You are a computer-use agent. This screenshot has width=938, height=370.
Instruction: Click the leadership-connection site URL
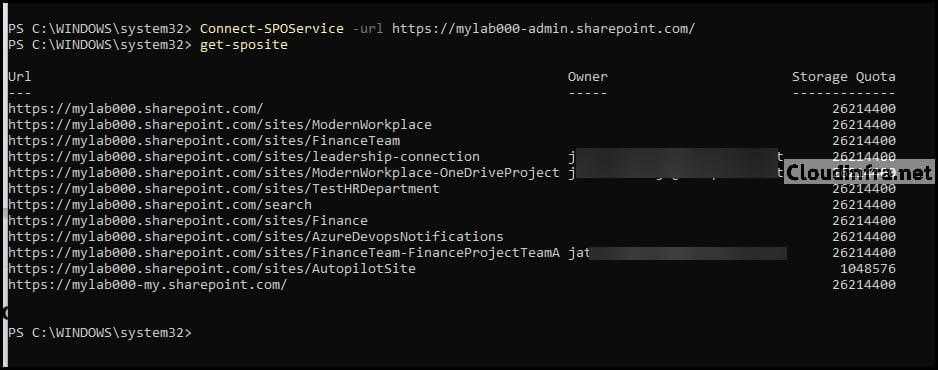point(244,157)
